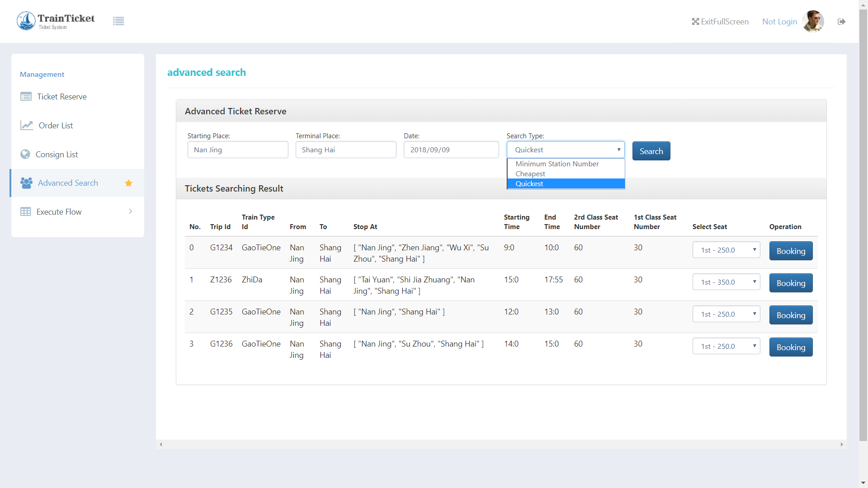Click the Execute Flow sidebar icon
This screenshot has width=868, height=488.
tap(25, 211)
